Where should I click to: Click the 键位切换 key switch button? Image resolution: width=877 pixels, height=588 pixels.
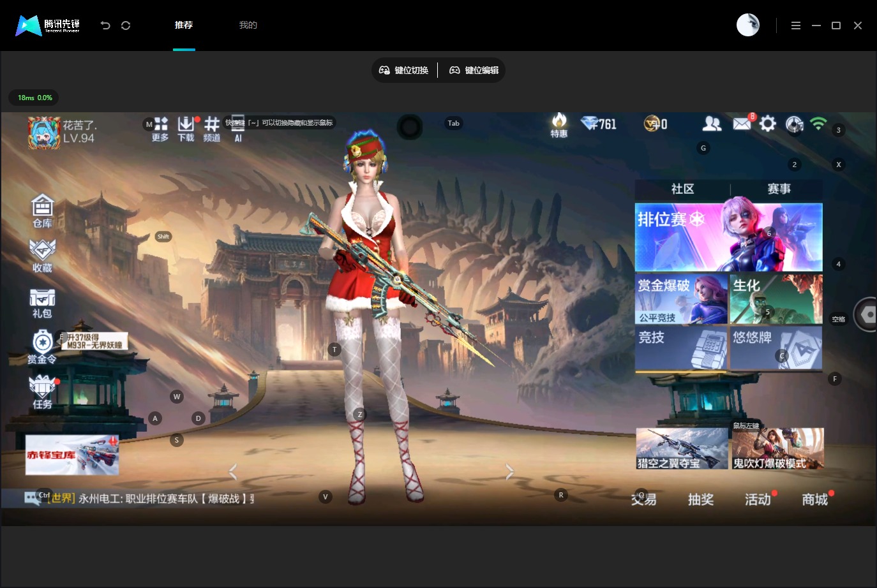404,70
